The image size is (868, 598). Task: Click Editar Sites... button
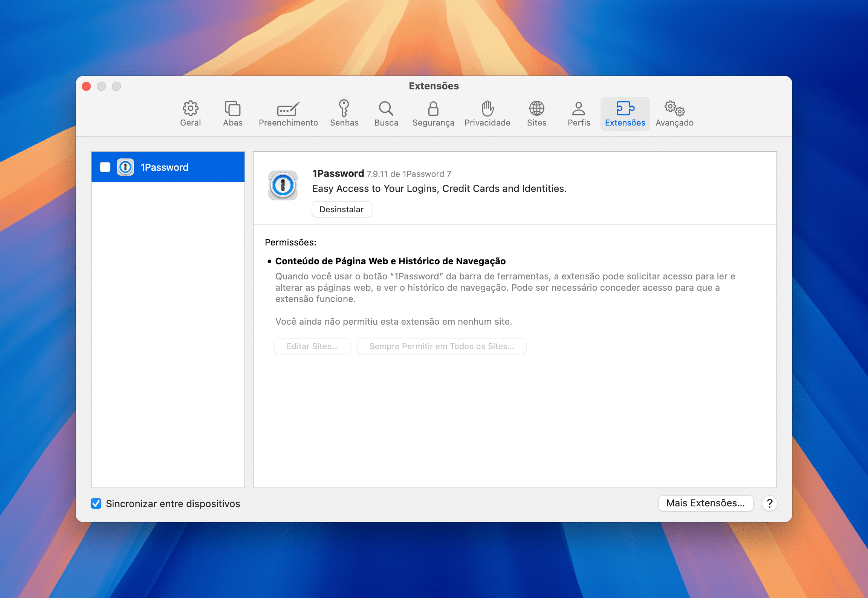pyautogui.click(x=312, y=346)
